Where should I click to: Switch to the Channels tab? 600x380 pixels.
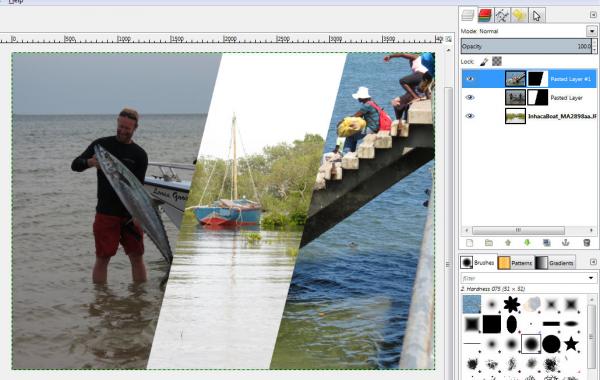tap(485, 15)
